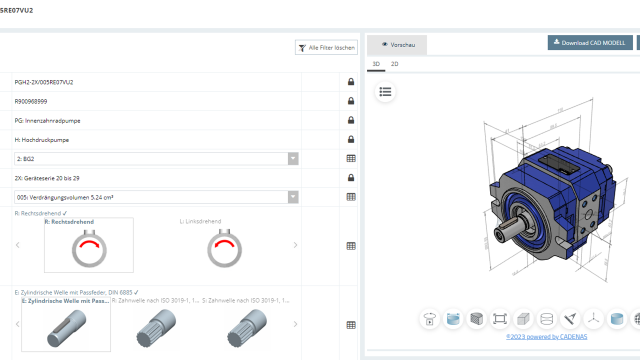Switch to the shaded gray cube view
Viewport: 640px width, 360px height.
click(x=523, y=319)
